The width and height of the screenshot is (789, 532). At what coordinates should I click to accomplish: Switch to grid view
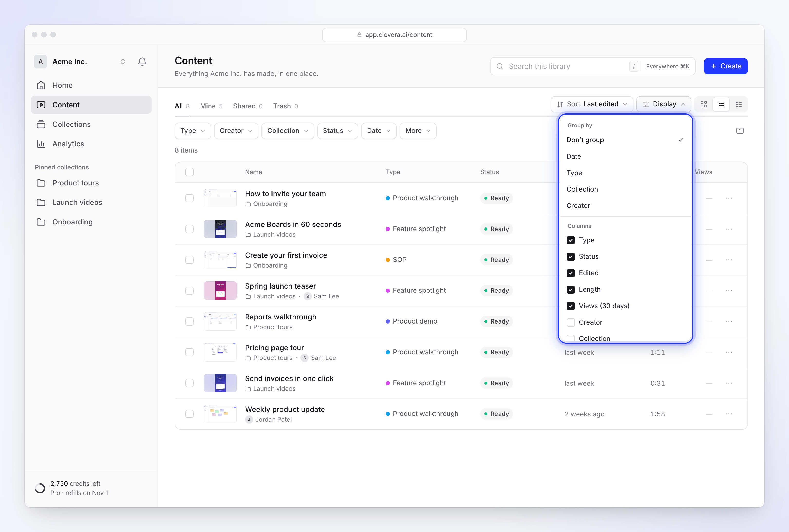(x=704, y=104)
